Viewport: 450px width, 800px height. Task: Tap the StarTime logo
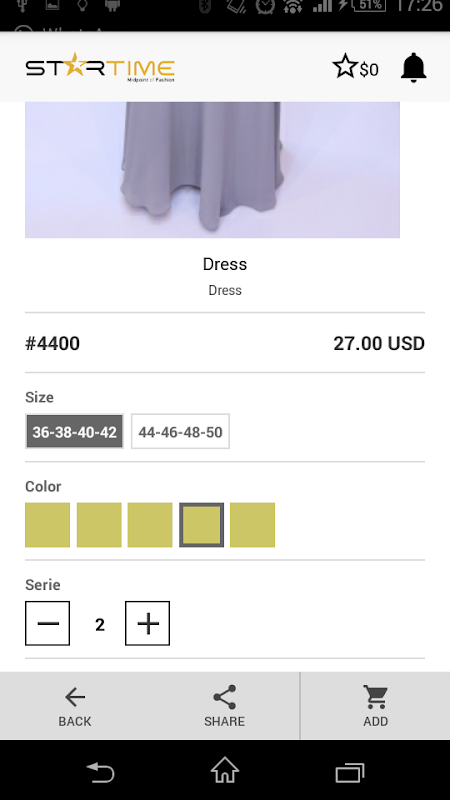[x=101, y=67]
